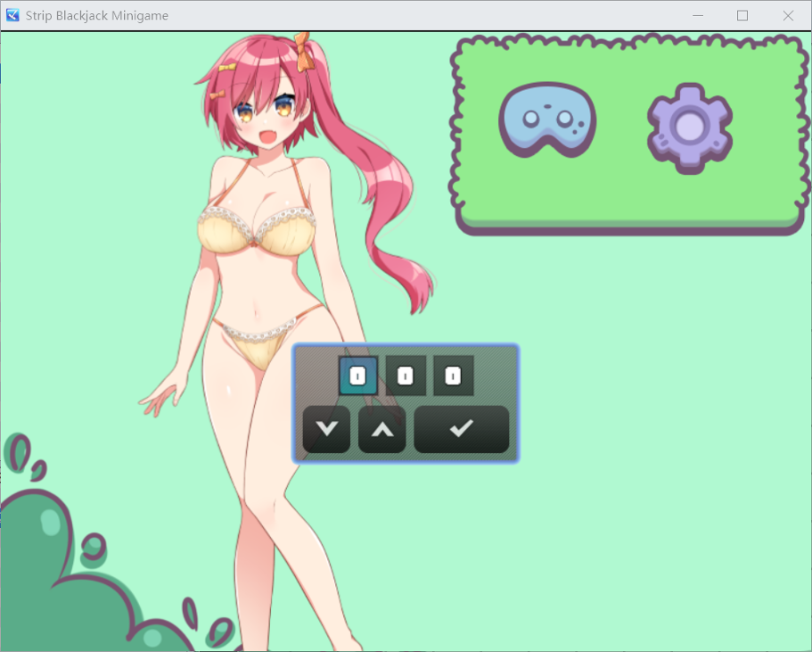Confirm the entered number with checkmark button
This screenshot has width=812, height=652.
pos(461,429)
